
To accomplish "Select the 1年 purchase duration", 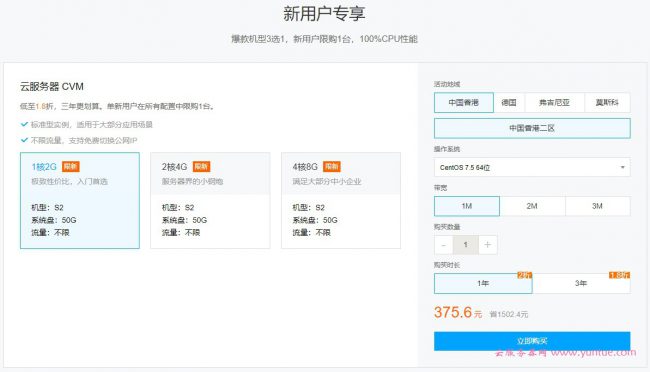I will (483, 283).
